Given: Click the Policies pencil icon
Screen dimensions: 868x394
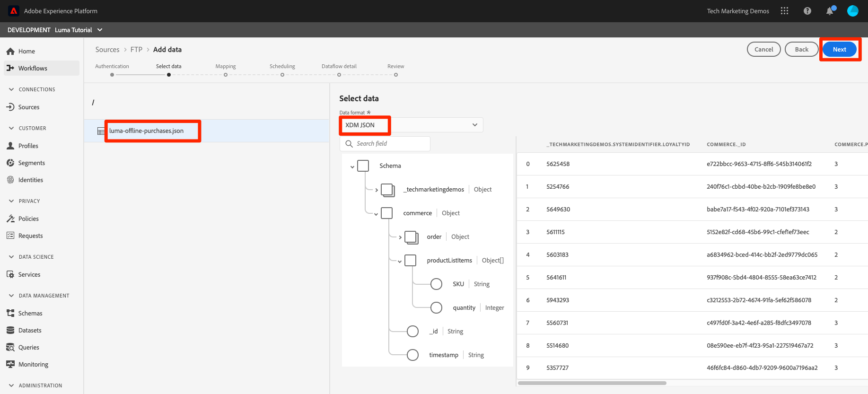Looking at the screenshot, I should 10,219.
